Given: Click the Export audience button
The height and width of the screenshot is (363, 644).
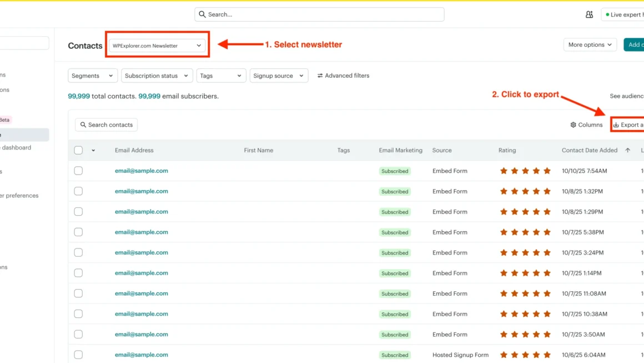Looking at the screenshot, I should [x=628, y=125].
